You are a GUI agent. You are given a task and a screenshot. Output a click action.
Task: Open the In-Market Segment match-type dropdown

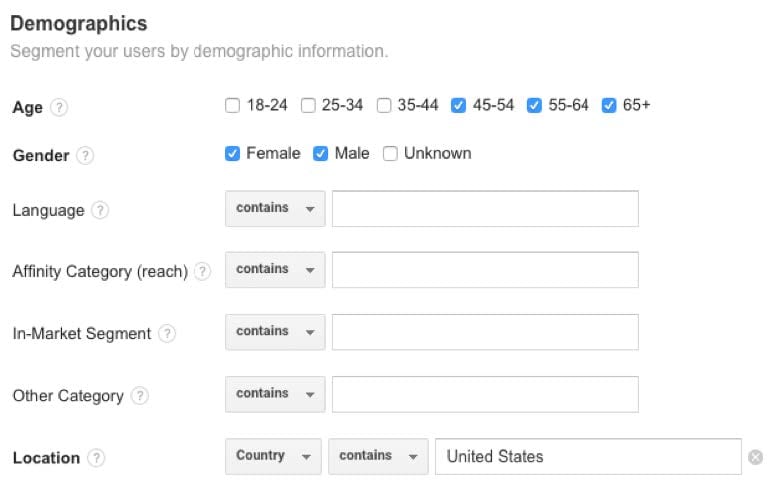pyautogui.click(x=275, y=332)
